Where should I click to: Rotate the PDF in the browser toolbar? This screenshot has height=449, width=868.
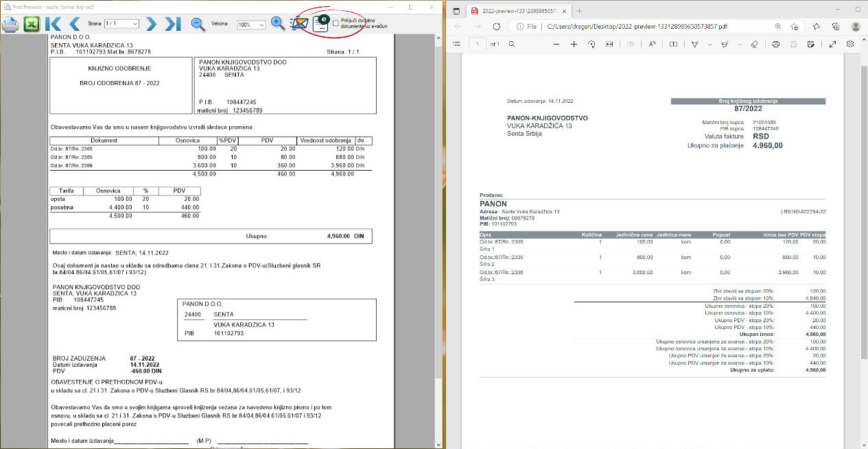(591, 44)
